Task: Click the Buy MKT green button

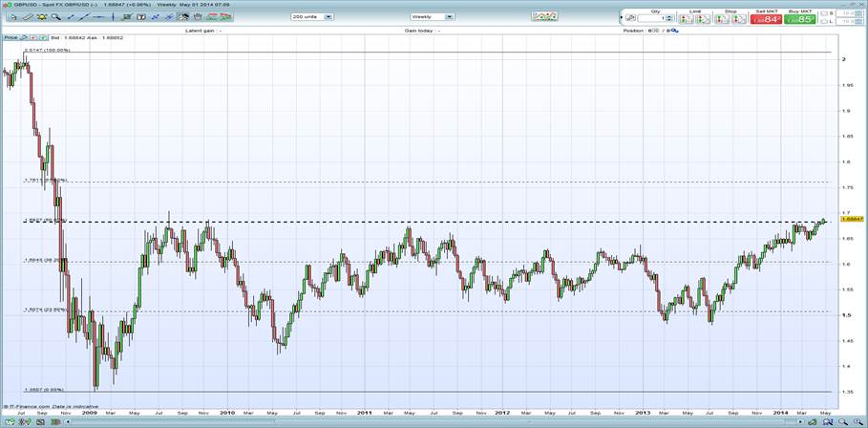Action: [x=798, y=17]
